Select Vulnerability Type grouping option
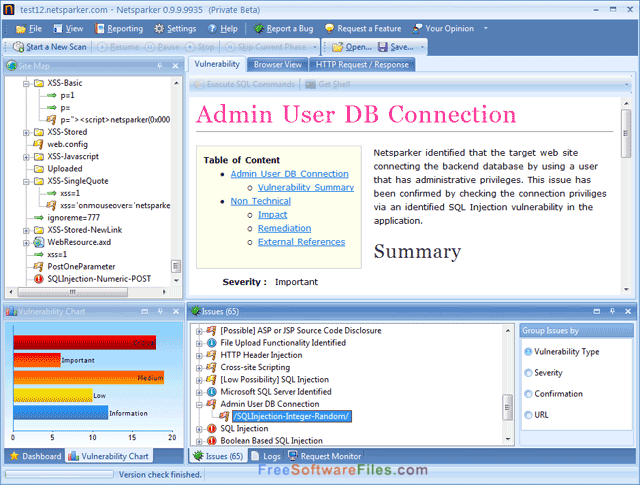This screenshot has height=485, width=640. click(528, 352)
